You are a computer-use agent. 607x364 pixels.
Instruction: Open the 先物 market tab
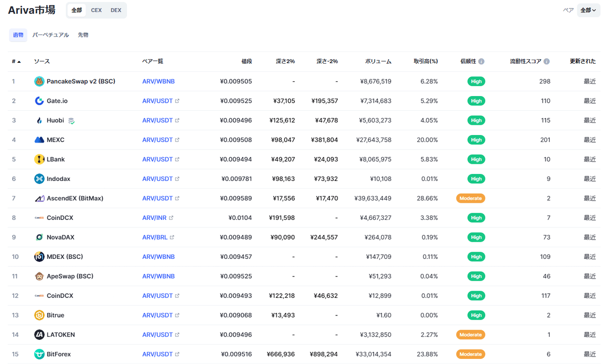pos(83,35)
